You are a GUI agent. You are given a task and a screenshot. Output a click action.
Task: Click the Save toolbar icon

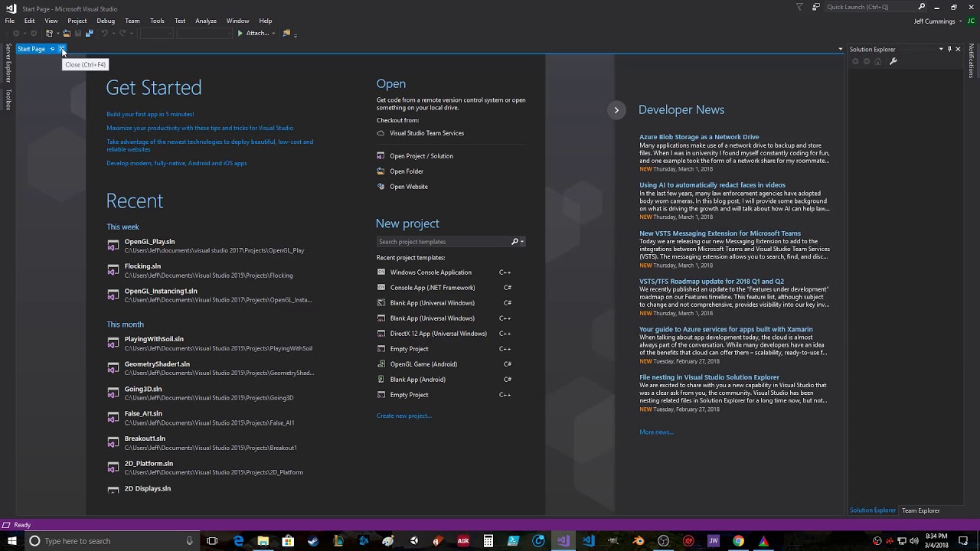pos(78,33)
